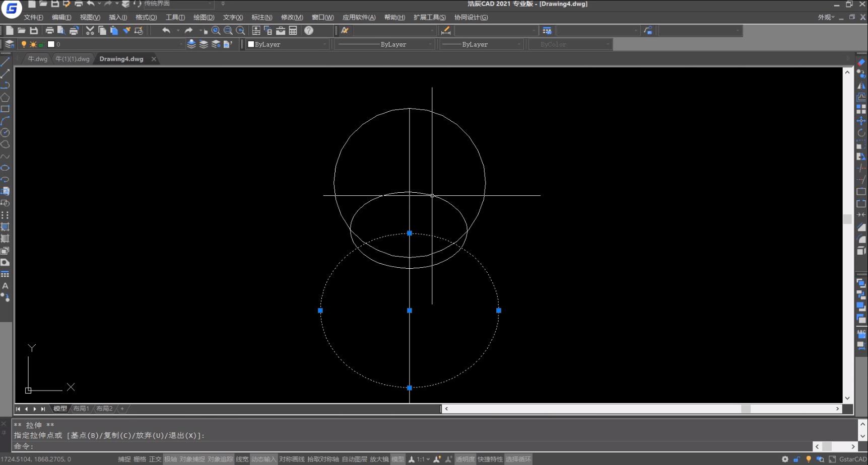Select the Arc tool in draw toolbar
Screen dimensions: 868x465
coord(5,121)
